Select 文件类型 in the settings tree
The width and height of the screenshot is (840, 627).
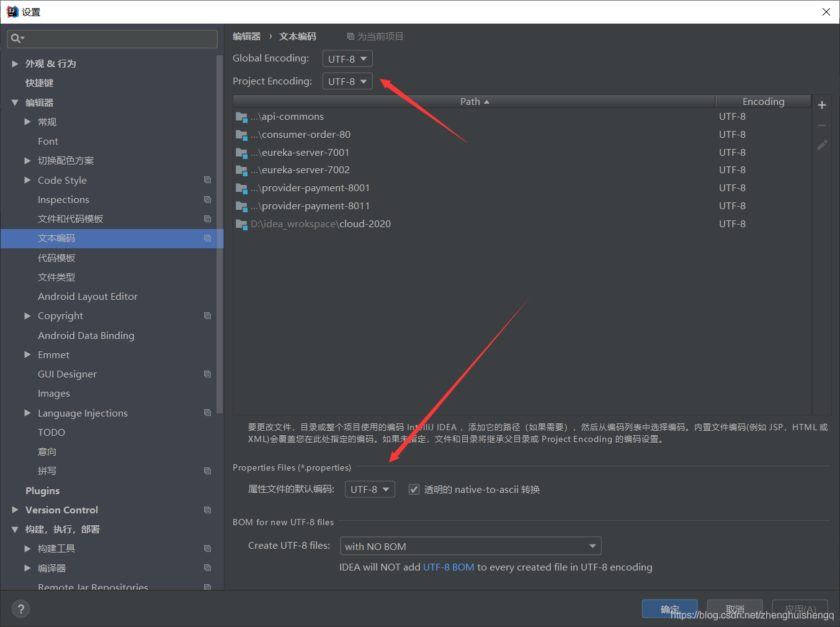(x=56, y=277)
